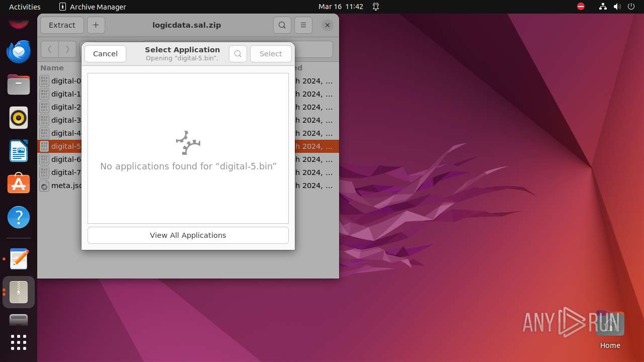This screenshot has height=362, width=644.
Task: Show Applications grid
Action: click(19, 342)
